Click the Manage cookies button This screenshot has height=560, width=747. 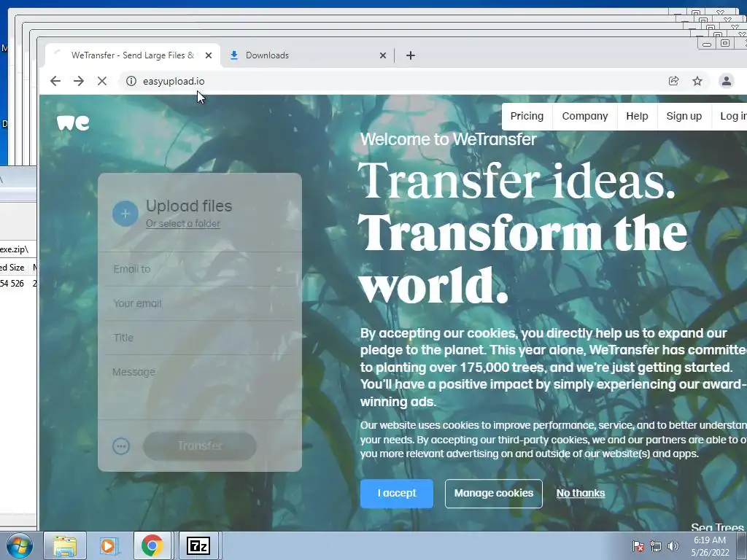click(x=494, y=494)
